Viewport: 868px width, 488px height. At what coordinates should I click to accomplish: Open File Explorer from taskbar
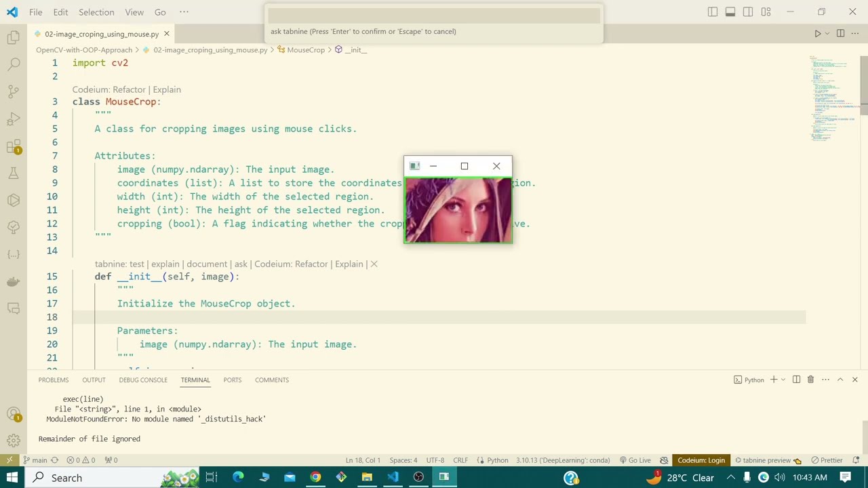click(367, 477)
